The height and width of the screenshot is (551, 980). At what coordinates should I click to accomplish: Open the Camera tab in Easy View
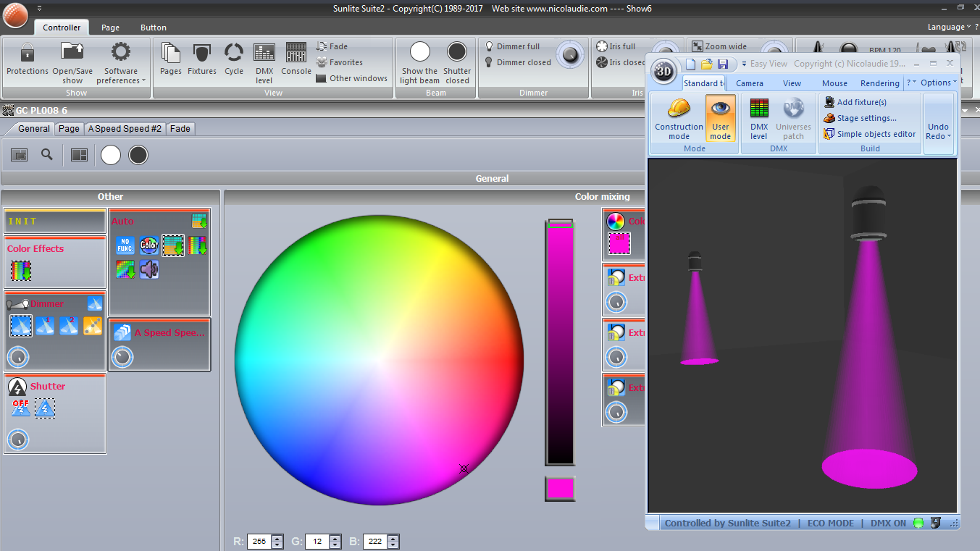pos(749,83)
